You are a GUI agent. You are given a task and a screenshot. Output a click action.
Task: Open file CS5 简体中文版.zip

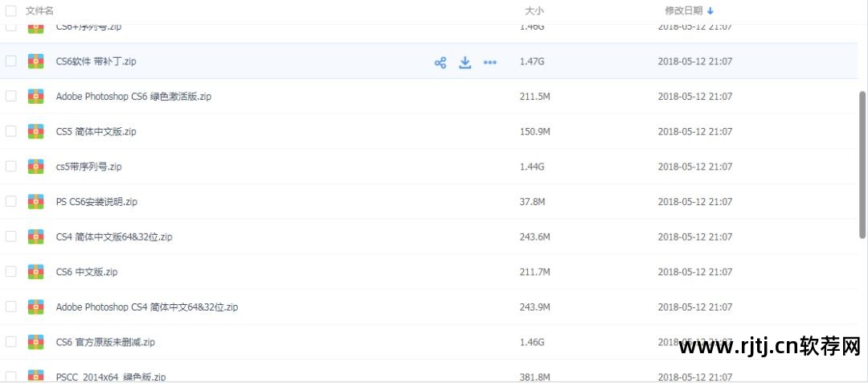tap(96, 131)
